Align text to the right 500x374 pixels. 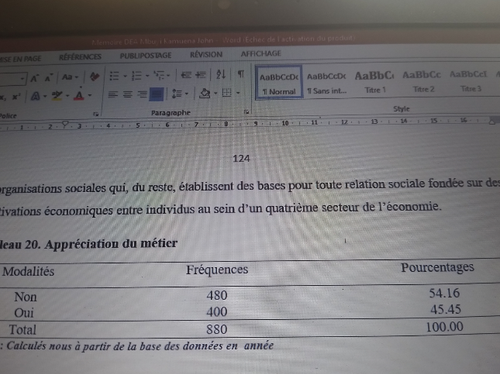click(142, 94)
